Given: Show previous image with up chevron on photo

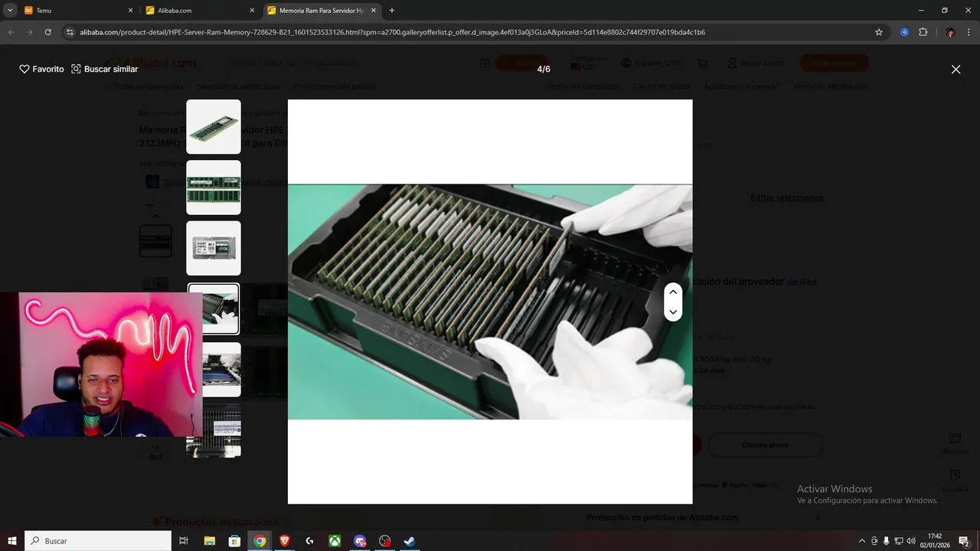Looking at the screenshot, I should coord(673,292).
